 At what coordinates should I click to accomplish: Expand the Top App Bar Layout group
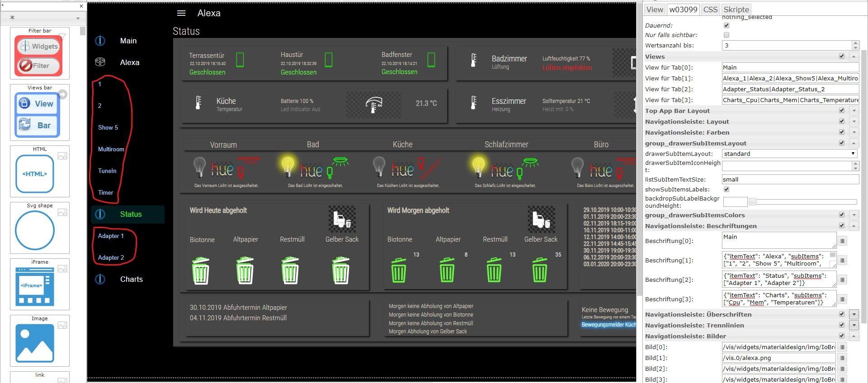tap(854, 111)
